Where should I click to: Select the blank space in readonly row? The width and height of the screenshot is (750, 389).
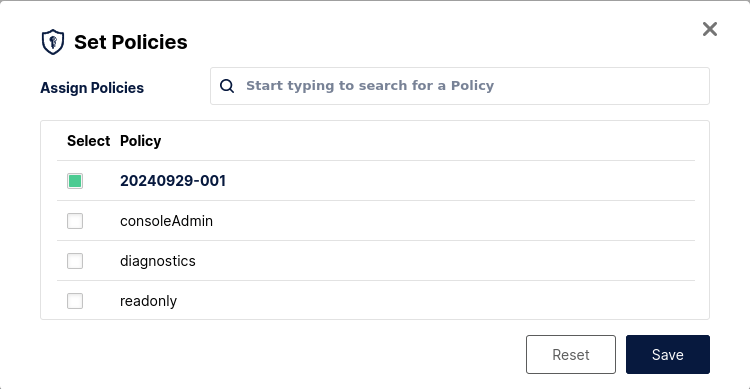(x=435, y=301)
